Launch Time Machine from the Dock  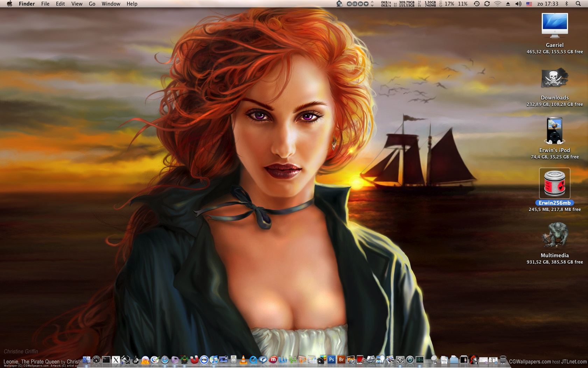click(410, 360)
